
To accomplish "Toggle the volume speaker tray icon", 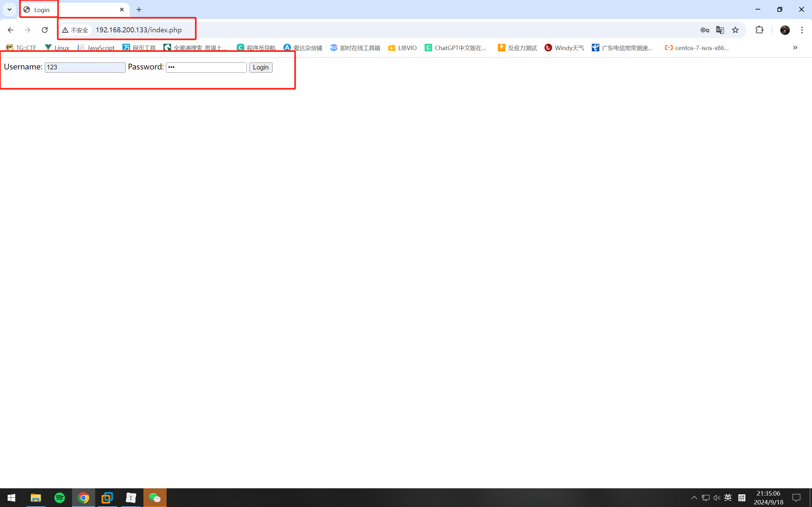I will coord(716,497).
